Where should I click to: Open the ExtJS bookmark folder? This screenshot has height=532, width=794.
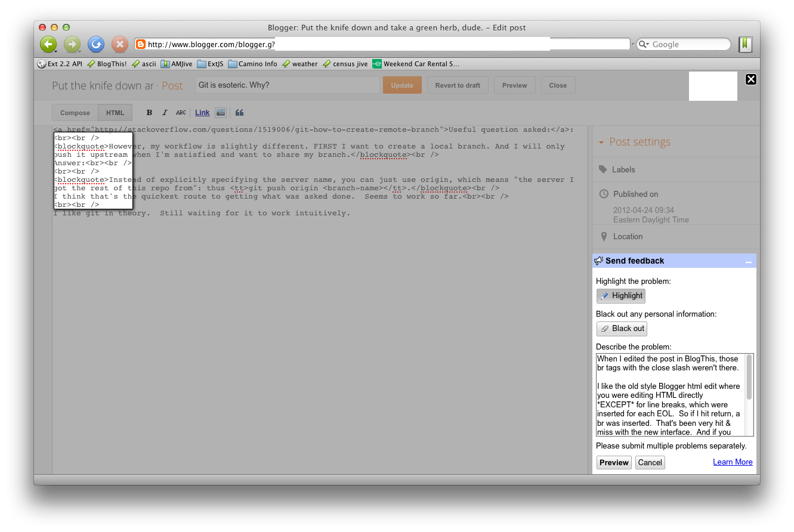click(211, 64)
